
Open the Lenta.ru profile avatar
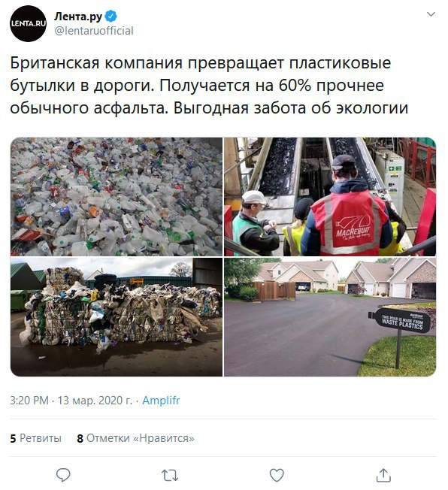pos(28,23)
